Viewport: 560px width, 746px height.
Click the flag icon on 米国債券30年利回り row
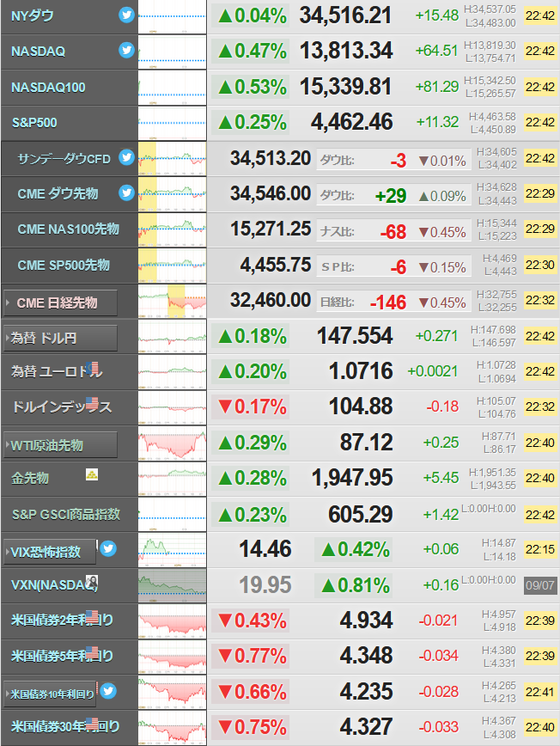click(x=92, y=724)
